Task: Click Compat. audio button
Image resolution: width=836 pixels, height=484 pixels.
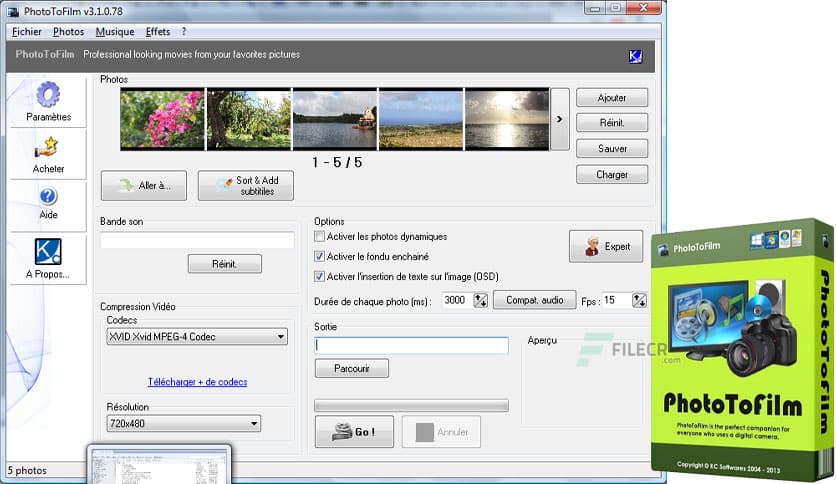Action: click(x=535, y=300)
